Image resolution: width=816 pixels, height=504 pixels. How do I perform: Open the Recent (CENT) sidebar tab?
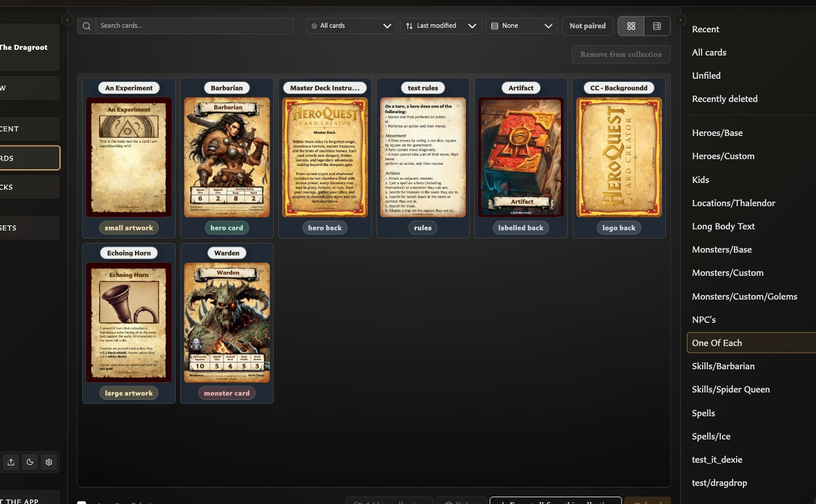point(30,129)
